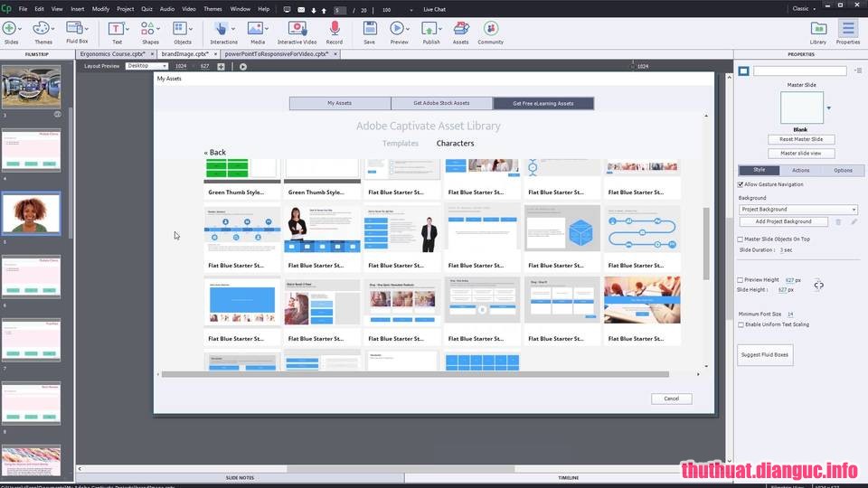Select the My Assets tab
The image size is (868, 488).
(339, 103)
